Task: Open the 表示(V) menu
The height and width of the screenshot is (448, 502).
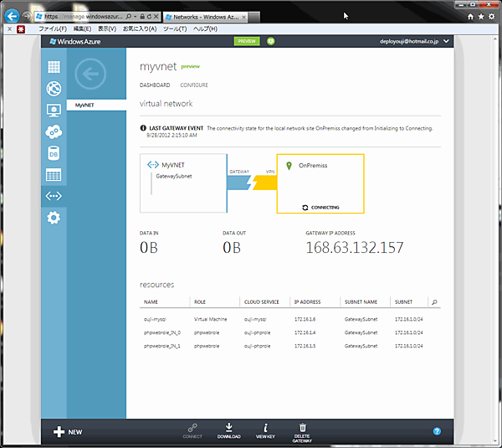Action: 107,28
